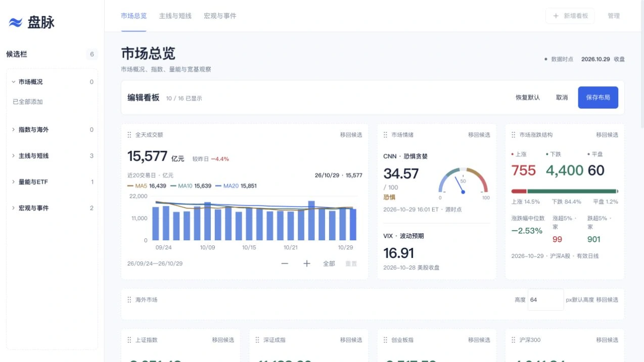Viewport: 644px width, 362px height.
Task: Click the 15,577 亿元 turnover value
Action: pyautogui.click(x=156, y=157)
